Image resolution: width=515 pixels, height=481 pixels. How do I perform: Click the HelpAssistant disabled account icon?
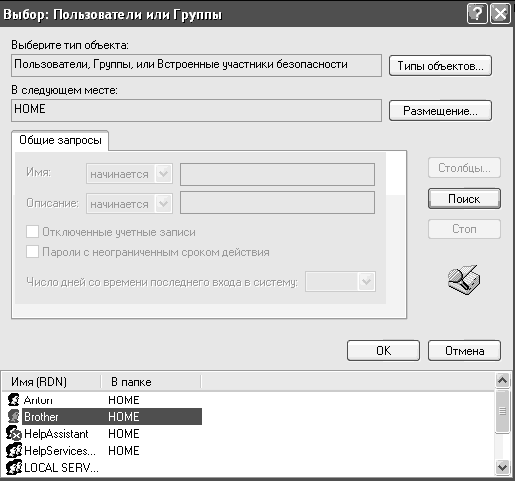click(x=14, y=433)
